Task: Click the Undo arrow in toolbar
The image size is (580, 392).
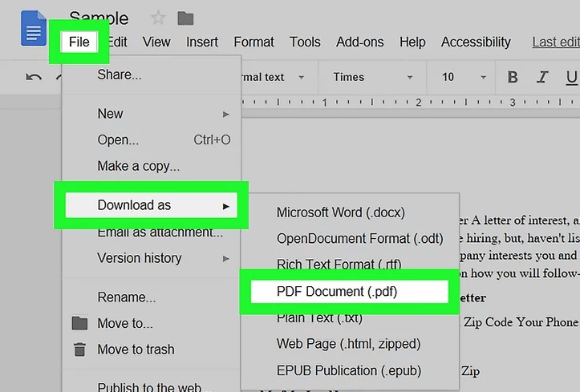Action: (33, 77)
